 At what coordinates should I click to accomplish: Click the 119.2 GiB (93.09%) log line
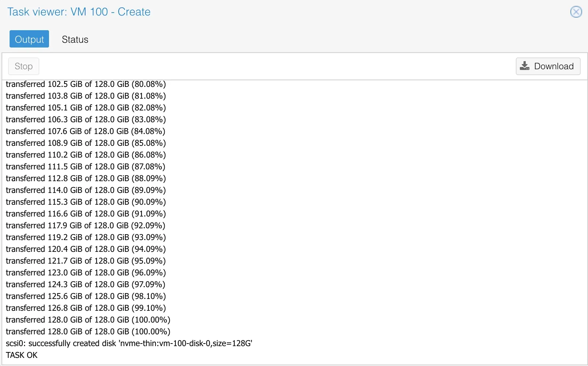[x=86, y=237]
